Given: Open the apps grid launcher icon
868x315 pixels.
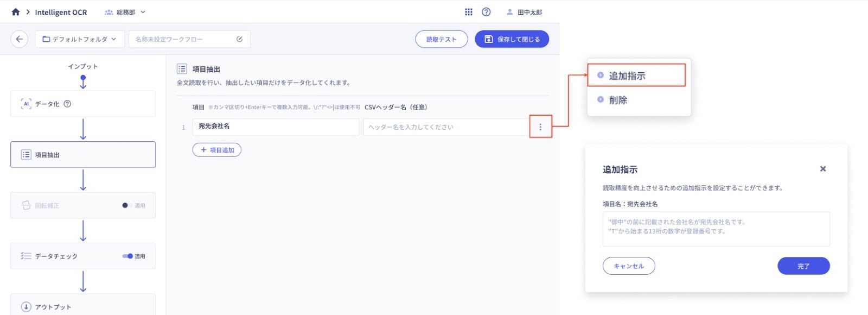Looking at the screenshot, I should tap(469, 12).
